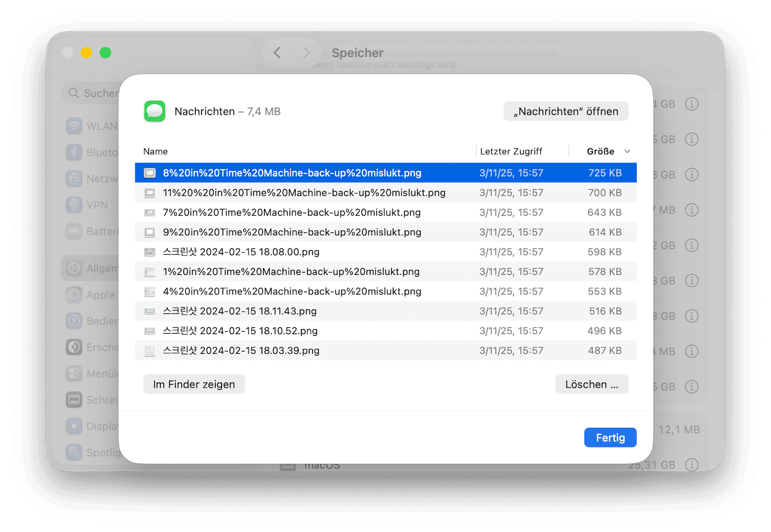Click the VPN globe icon in sidebar

point(74,205)
